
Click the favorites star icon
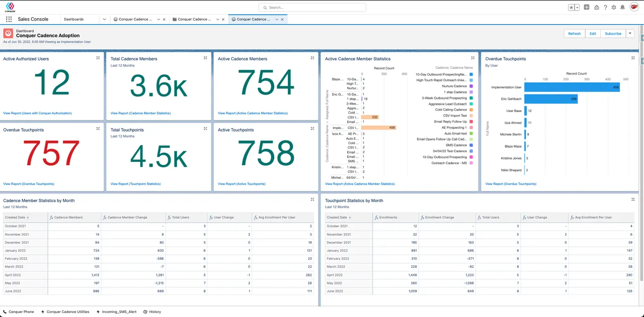(572, 8)
